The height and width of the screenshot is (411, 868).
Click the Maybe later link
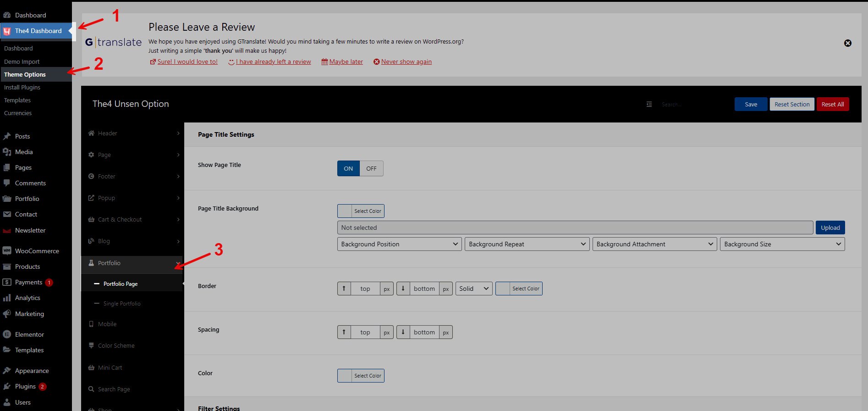click(x=346, y=61)
